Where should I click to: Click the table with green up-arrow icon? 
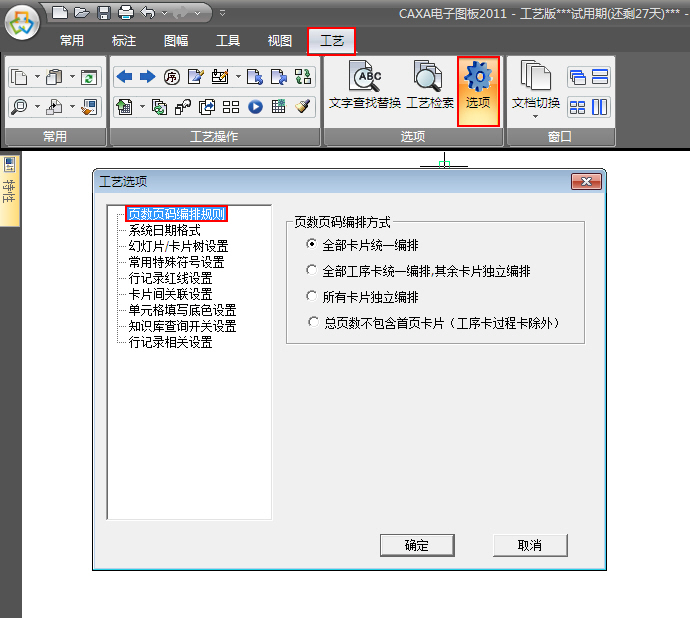coord(125,107)
